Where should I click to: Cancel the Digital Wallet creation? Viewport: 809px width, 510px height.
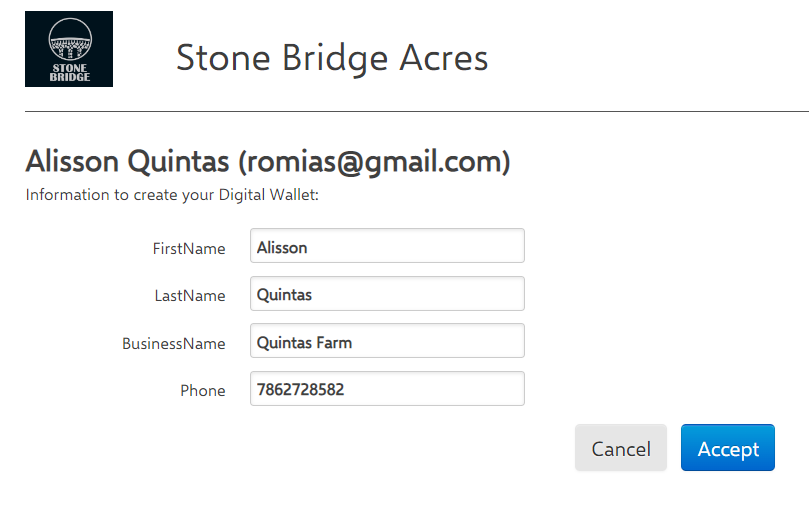621,448
